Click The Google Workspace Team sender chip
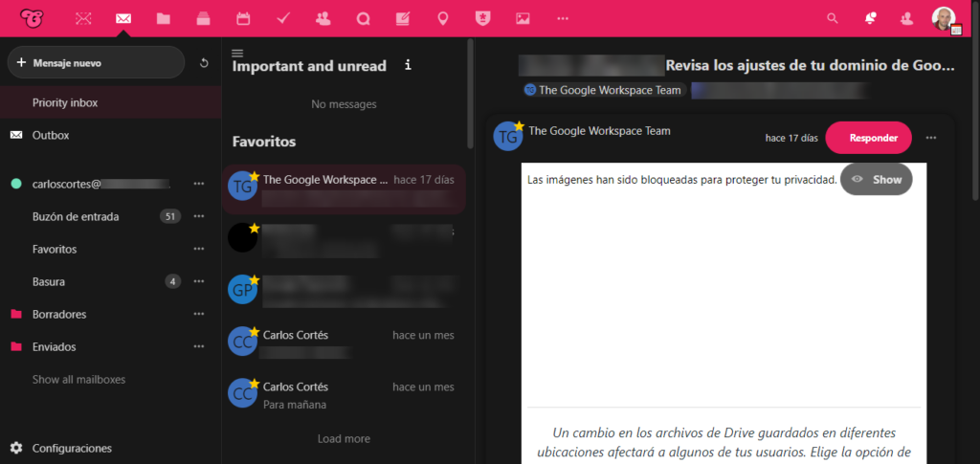Image resolution: width=980 pixels, height=464 pixels. click(x=604, y=90)
